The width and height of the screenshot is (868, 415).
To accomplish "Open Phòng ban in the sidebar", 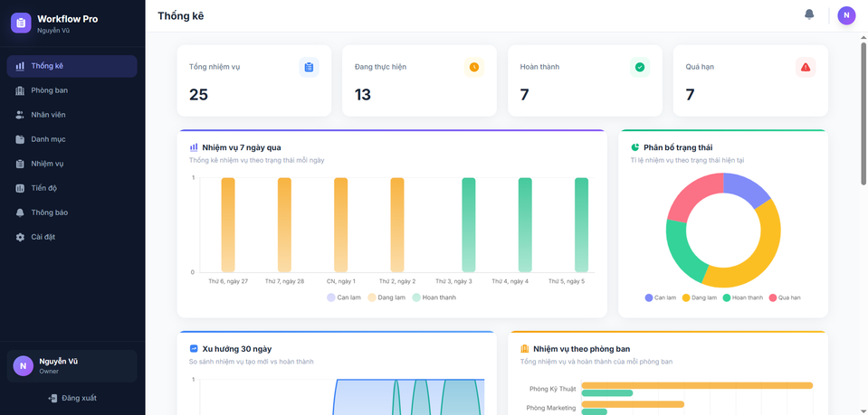I will tap(50, 90).
